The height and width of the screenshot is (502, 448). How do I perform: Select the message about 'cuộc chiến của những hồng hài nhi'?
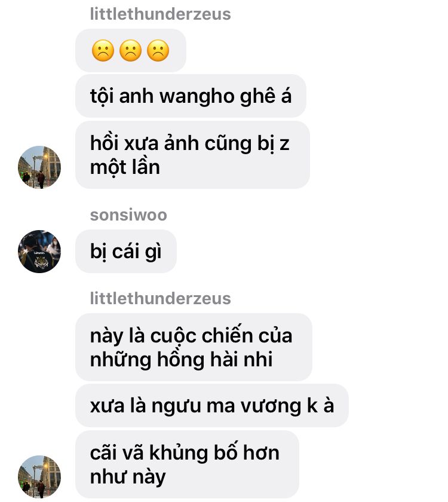pyautogui.click(x=194, y=347)
